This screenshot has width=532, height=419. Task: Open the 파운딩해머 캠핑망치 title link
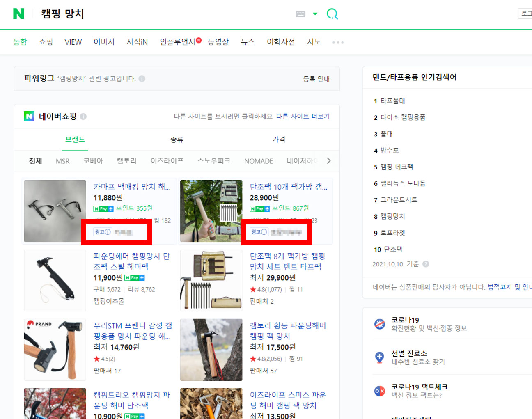pos(132,261)
